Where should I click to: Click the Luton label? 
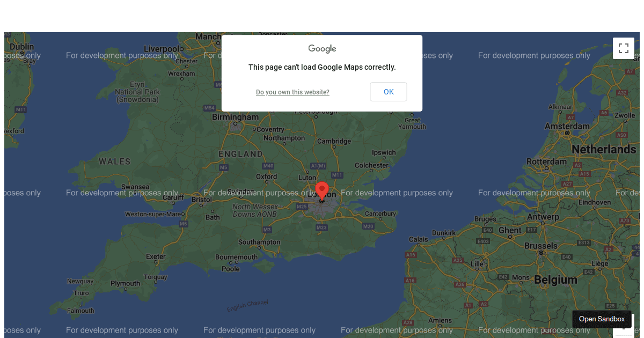pyautogui.click(x=308, y=178)
